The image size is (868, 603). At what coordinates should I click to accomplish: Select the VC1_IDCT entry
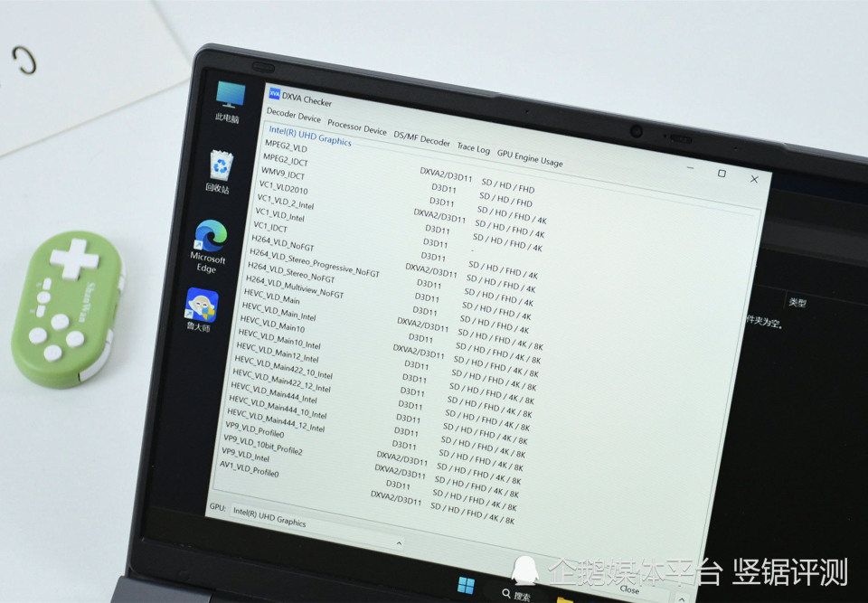[270, 227]
